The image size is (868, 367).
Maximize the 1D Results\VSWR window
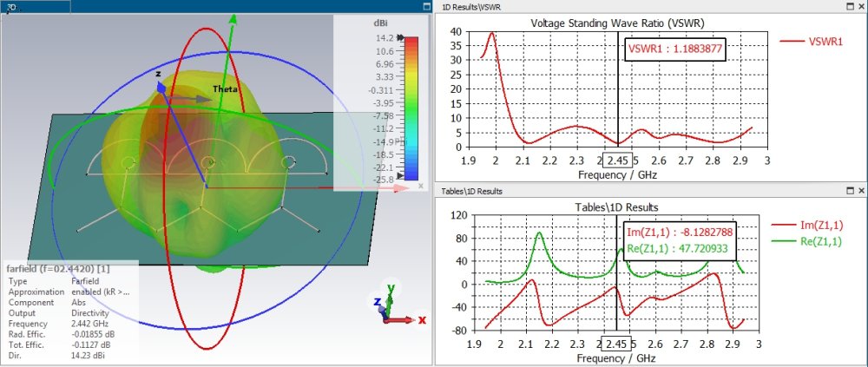pyautogui.click(x=851, y=6)
